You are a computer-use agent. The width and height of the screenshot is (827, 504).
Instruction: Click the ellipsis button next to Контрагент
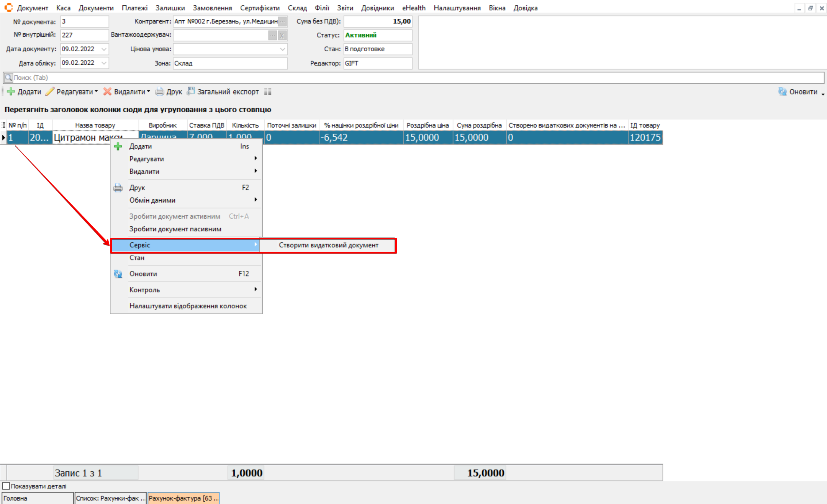(282, 21)
